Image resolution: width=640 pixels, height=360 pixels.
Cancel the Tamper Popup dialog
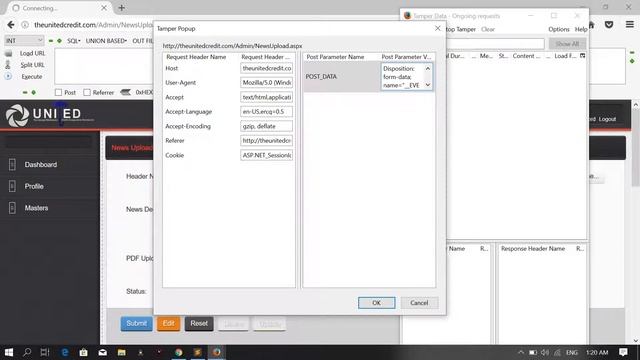click(419, 303)
